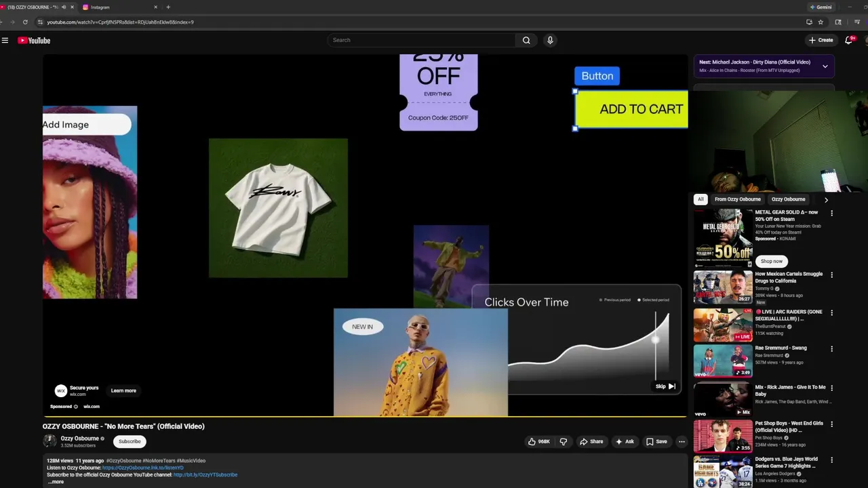Open Rae Sremmurd - Swang video

point(723,361)
